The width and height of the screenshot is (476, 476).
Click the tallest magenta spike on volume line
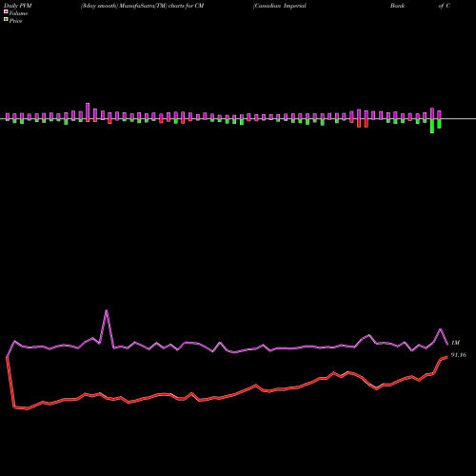pos(107,311)
